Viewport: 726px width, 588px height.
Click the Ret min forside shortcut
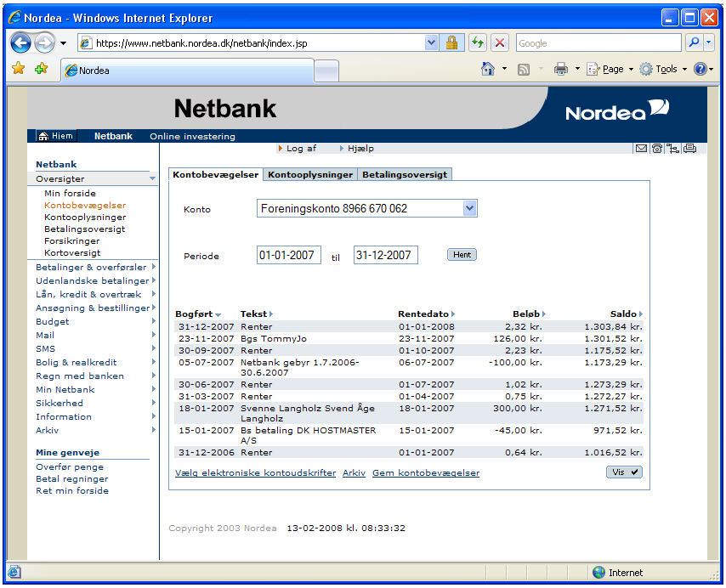[72, 490]
